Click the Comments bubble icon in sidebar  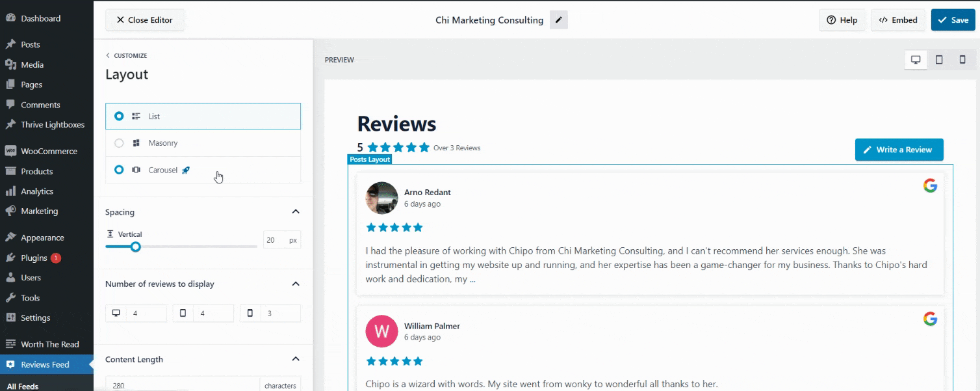pos(10,105)
